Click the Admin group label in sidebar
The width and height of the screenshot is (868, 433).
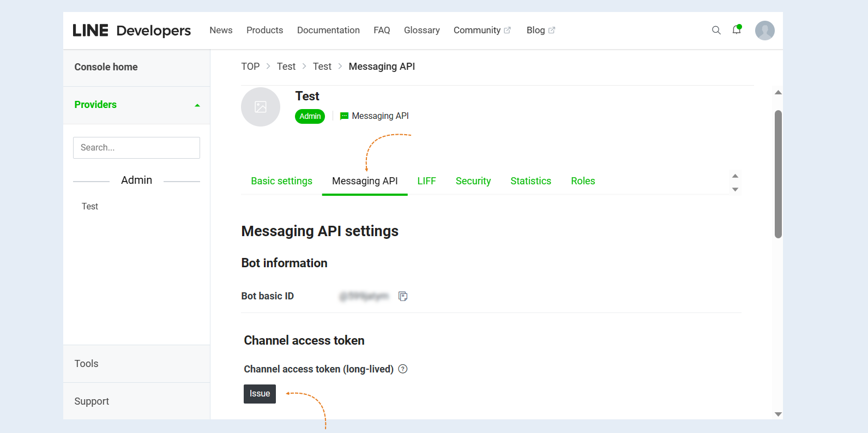[x=136, y=181]
